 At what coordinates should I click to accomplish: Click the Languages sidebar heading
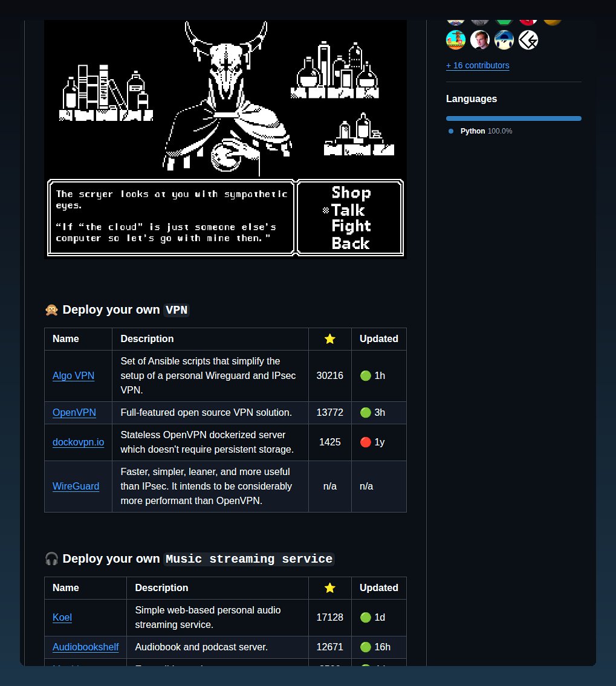[471, 99]
